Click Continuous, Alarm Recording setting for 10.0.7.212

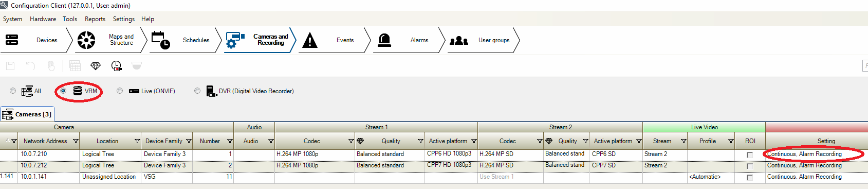pos(804,165)
